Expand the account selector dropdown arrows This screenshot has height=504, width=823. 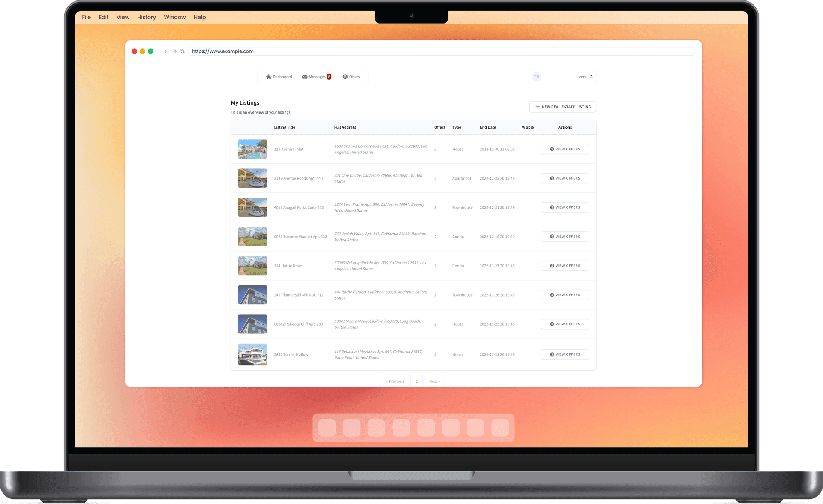(591, 77)
